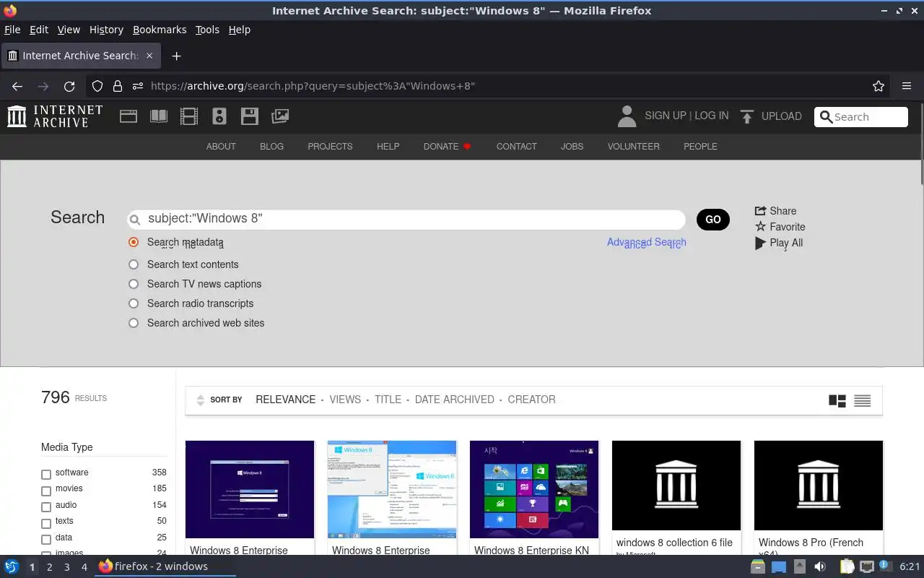Select the Search metadata radio button
Viewport: 924px width, 578px height.
[134, 242]
